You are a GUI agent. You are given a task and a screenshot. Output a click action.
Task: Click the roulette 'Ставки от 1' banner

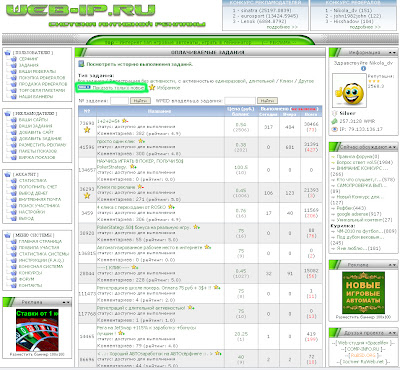click(x=37, y=330)
